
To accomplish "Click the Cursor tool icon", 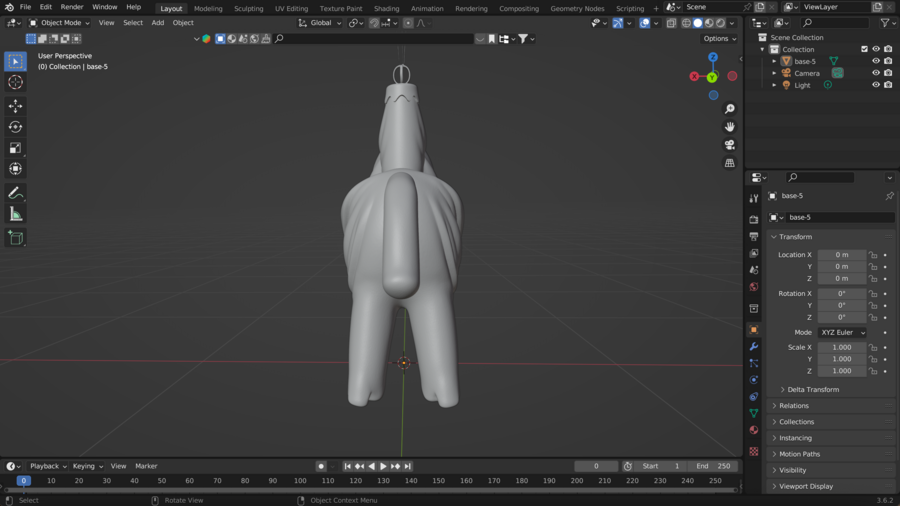I will pyautogui.click(x=15, y=82).
